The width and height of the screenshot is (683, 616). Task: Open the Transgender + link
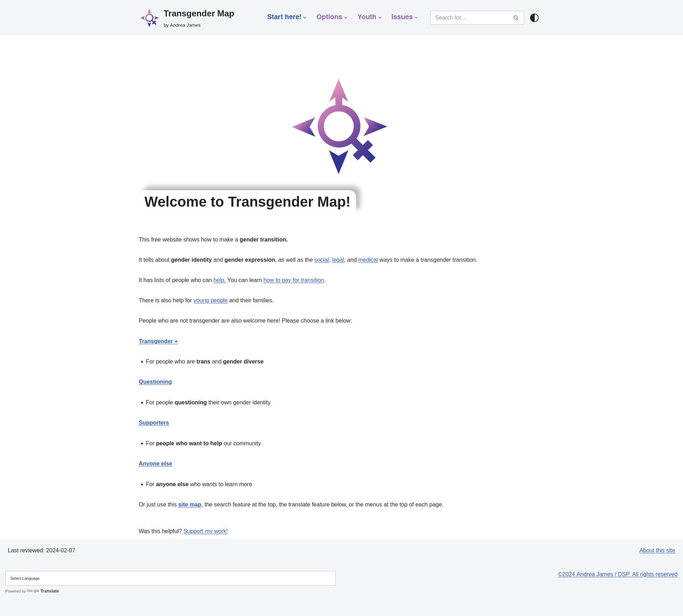(158, 341)
